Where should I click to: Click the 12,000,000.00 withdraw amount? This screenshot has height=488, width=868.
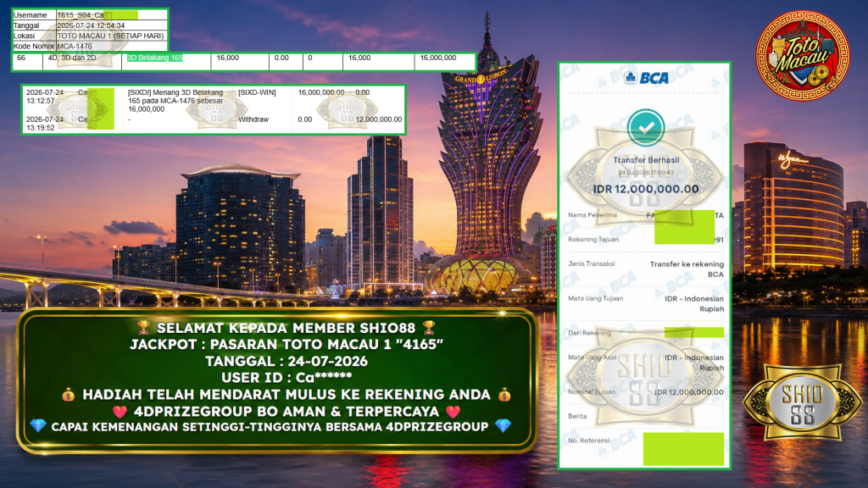(379, 119)
